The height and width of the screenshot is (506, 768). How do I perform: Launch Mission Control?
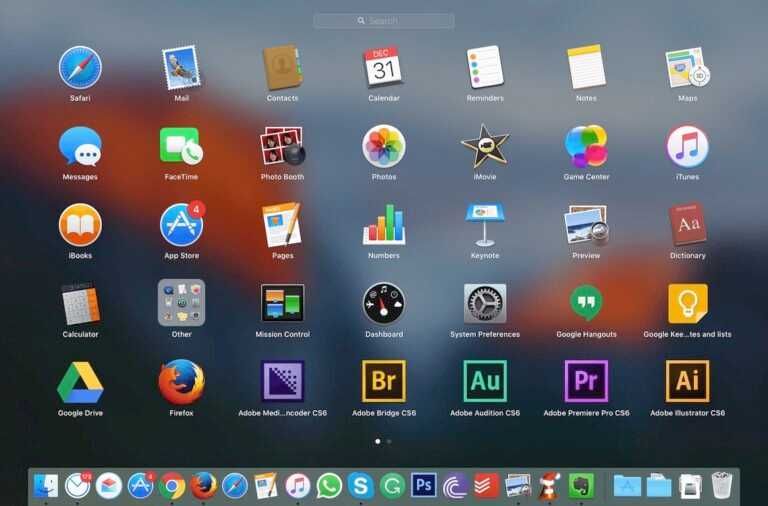tap(283, 303)
